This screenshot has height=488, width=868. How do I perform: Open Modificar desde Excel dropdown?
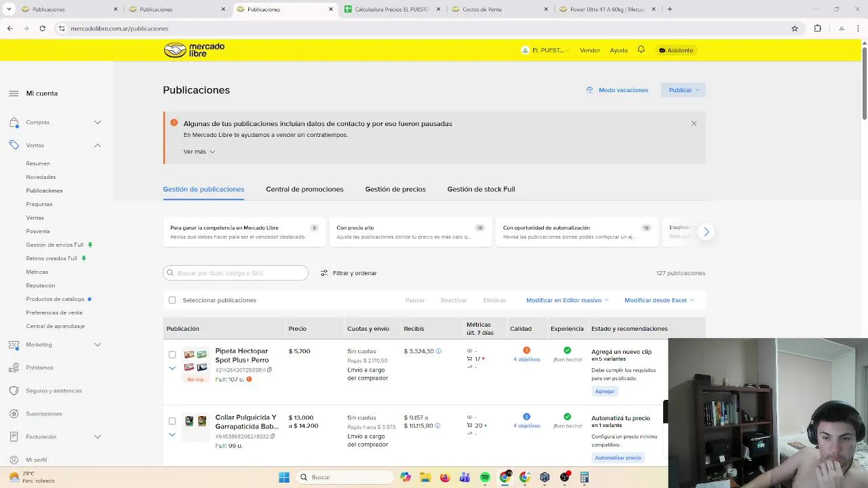659,300
